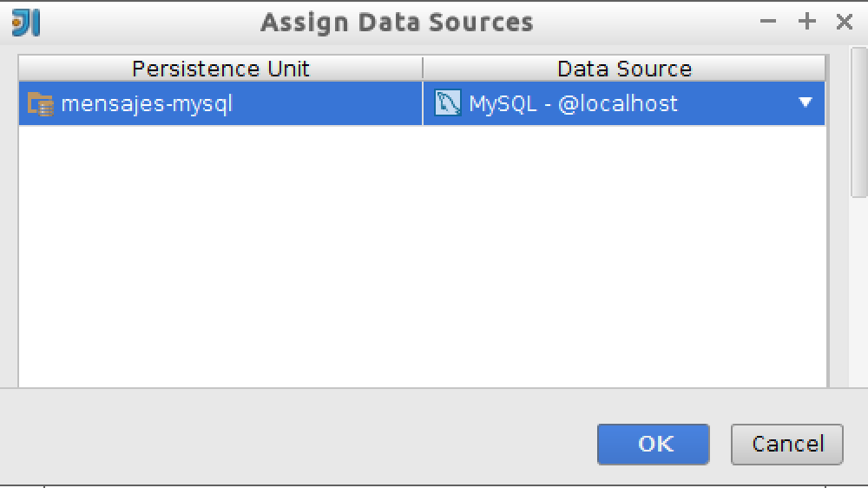
Task: Minimize the Assign Data Sources dialog
Action: (768, 22)
